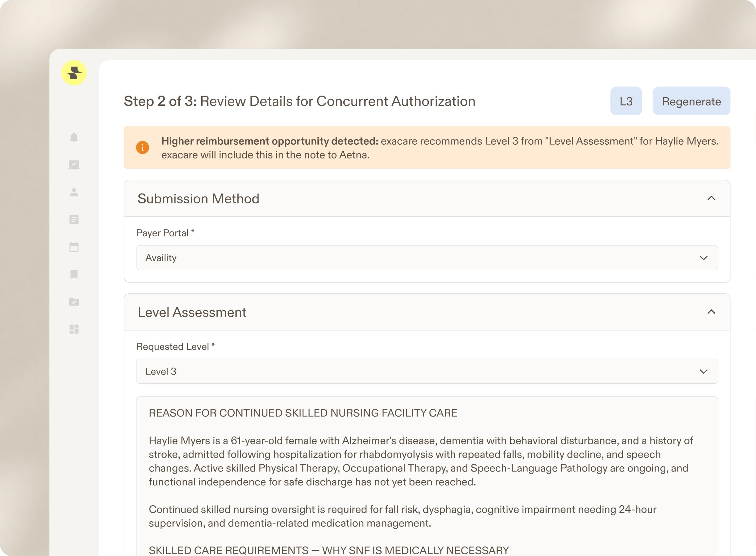
Task: Open the tasks checkmark icon in sidebar
Action: coord(74,165)
